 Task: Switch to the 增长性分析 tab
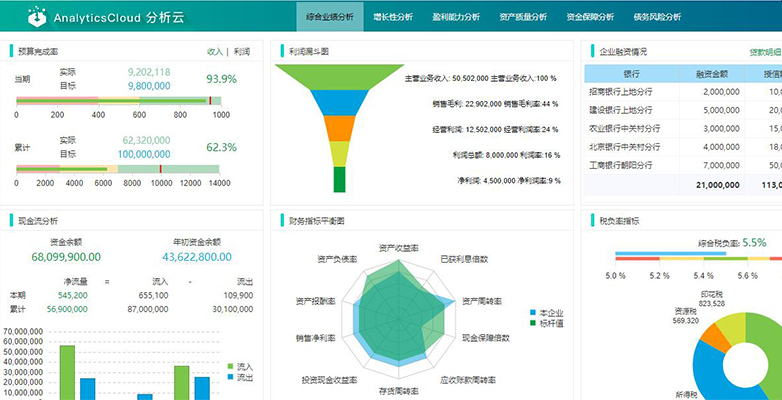[393, 17]
